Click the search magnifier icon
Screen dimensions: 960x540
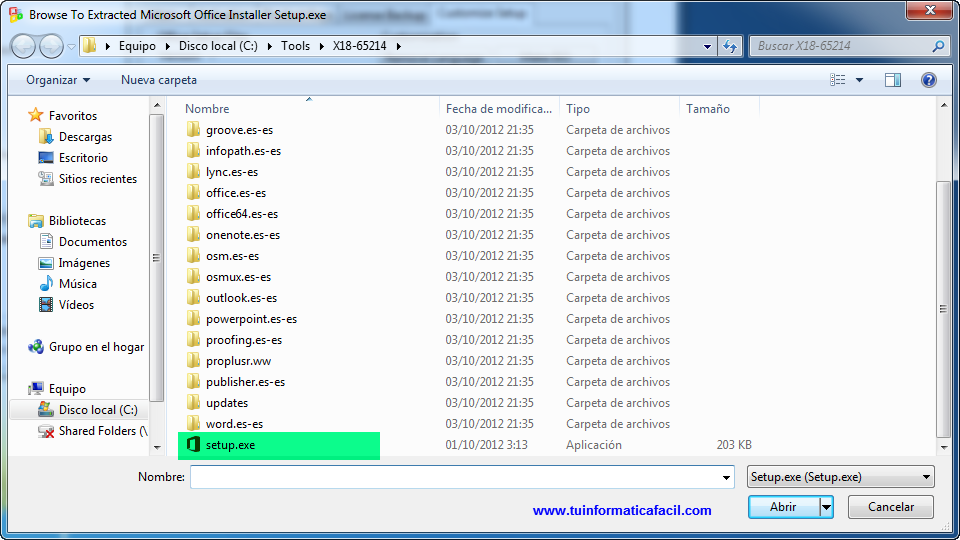click(938, 46)
